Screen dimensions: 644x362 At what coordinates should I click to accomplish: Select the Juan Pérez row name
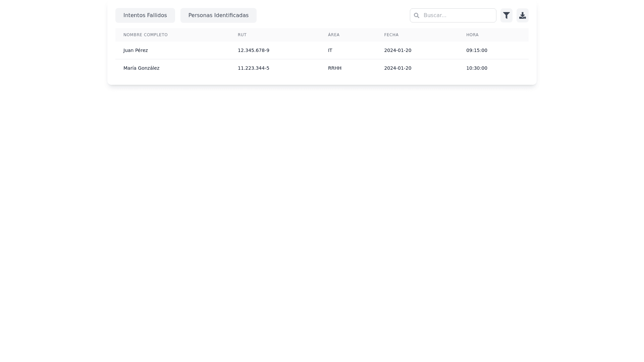[x=136, y=50]
